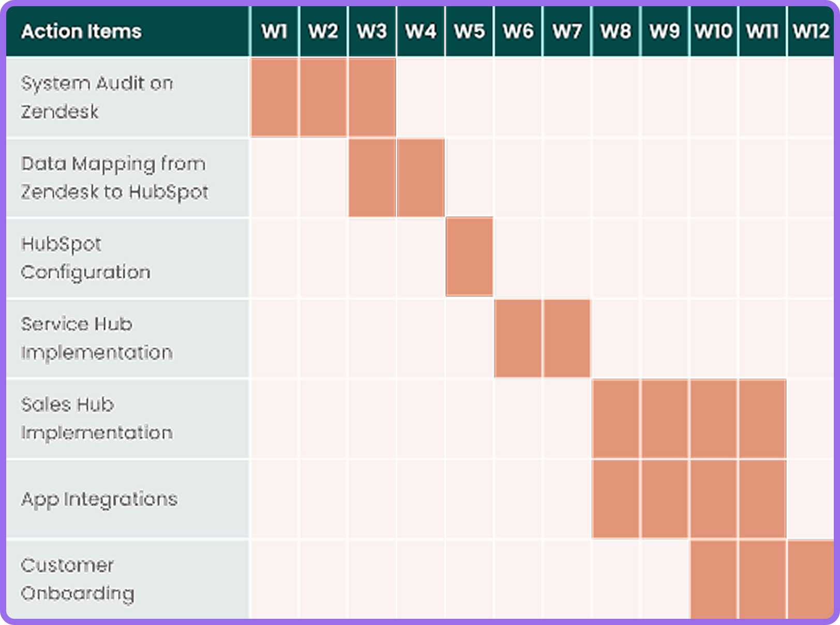The height and width of the screenshot is (625, 840).
Task: Select the W11 column header
Action: [x=762, y=31]
